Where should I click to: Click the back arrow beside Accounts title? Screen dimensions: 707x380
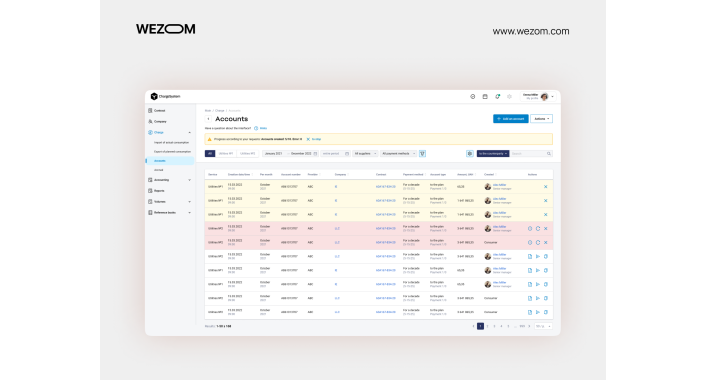click(x=208, y=119)
